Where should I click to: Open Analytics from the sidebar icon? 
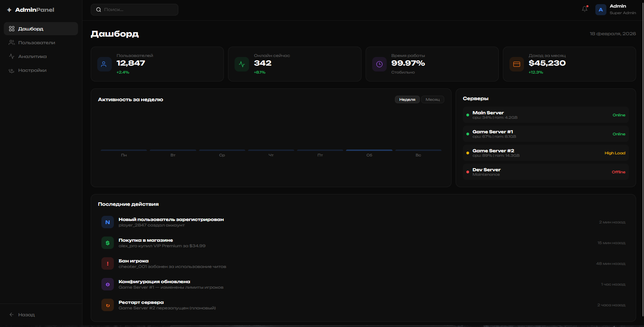click(x=11, y=56)
